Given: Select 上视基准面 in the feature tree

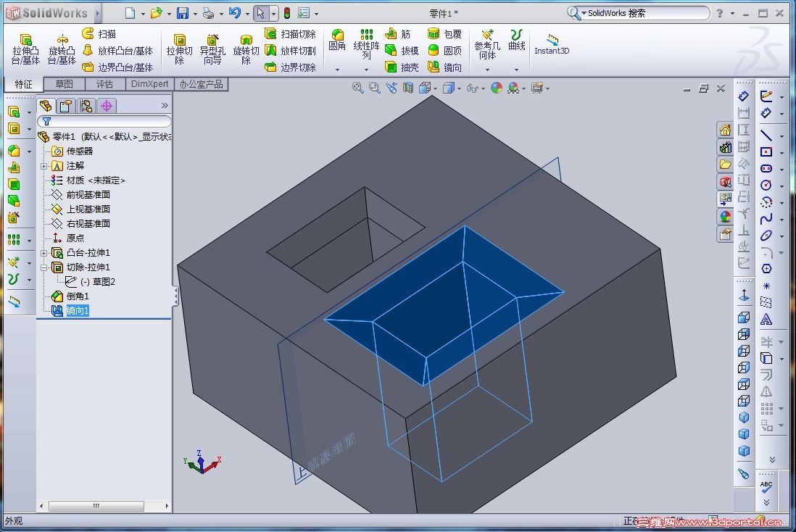Looking at the screenshot, I should [88, 209].
